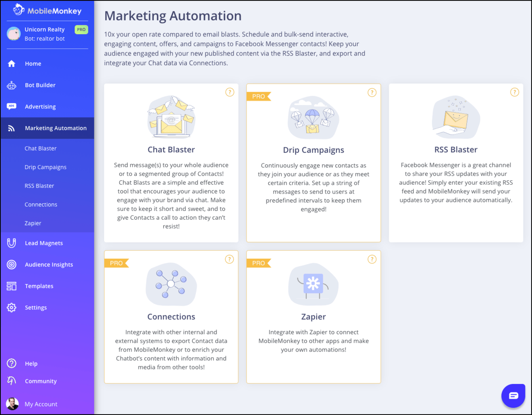Click the Connections card title

point(171,316)
